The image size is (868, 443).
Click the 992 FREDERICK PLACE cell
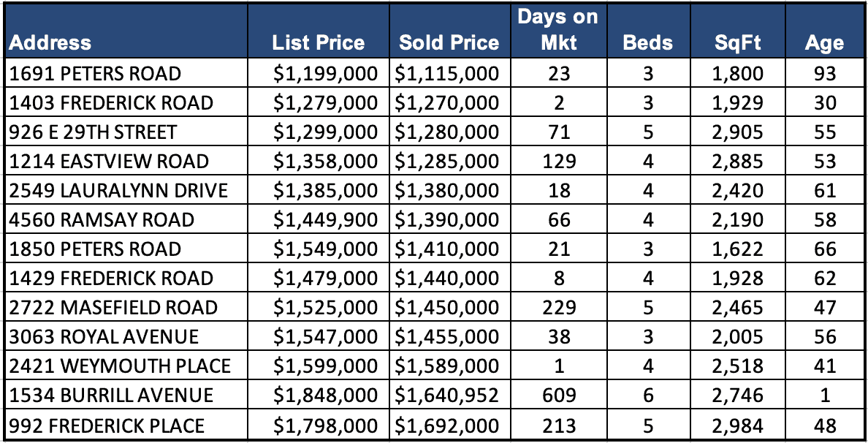107,425
